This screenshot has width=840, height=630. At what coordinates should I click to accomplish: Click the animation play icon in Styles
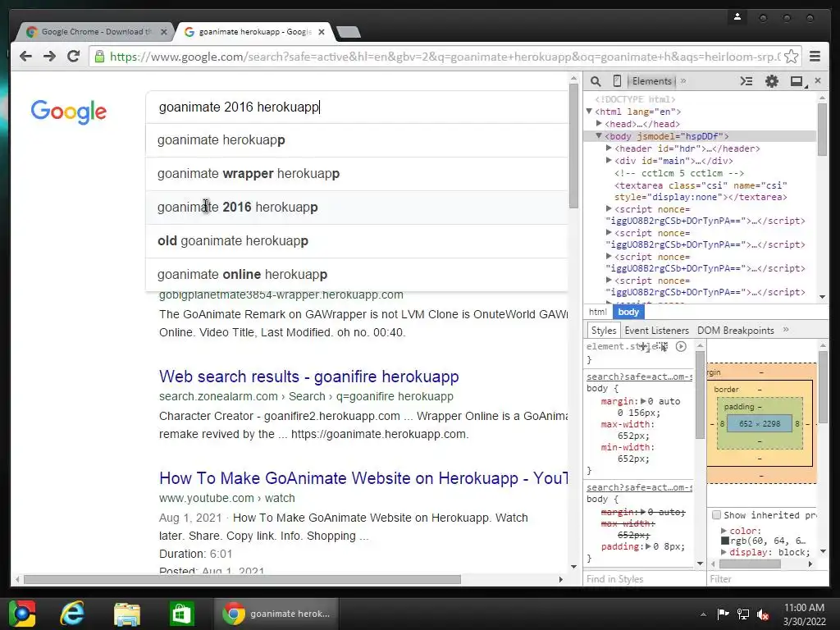coord(681,346)
